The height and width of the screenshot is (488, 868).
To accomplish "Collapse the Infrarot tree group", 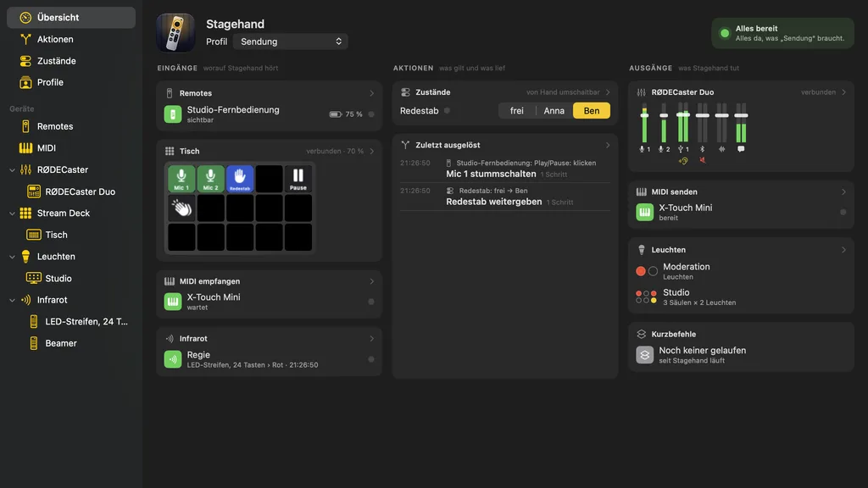I will tap(12, 300).
